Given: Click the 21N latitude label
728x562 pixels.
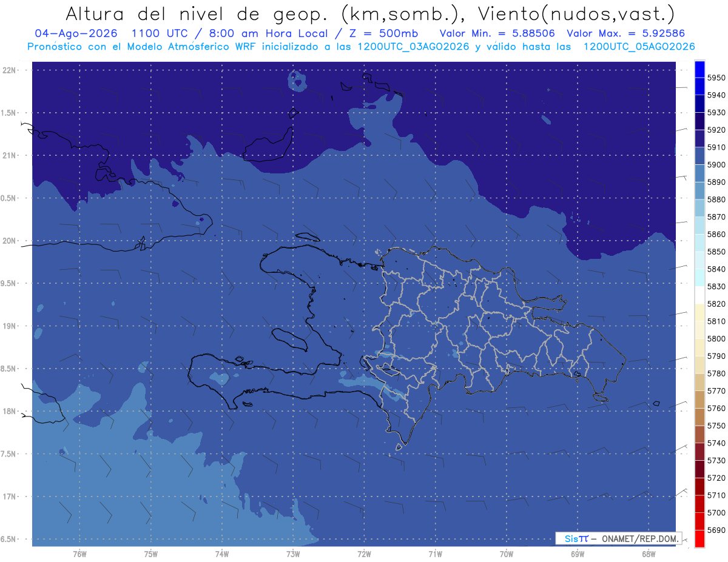Looking at the screenshot, I should [x=9, y=155].
